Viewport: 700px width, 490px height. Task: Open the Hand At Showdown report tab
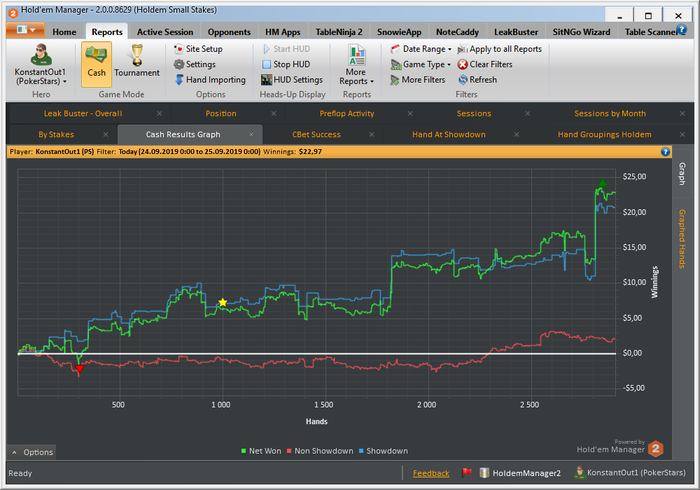(449, 134)
